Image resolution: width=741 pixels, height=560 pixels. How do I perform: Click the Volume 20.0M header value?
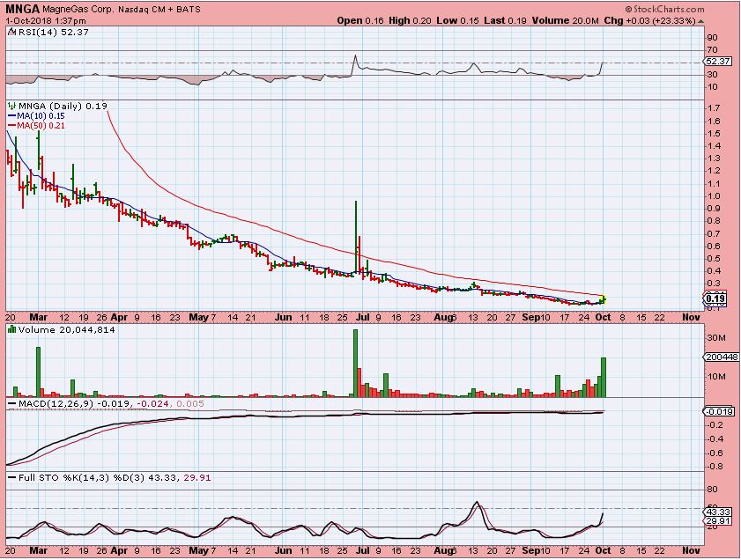pos(565,21)
